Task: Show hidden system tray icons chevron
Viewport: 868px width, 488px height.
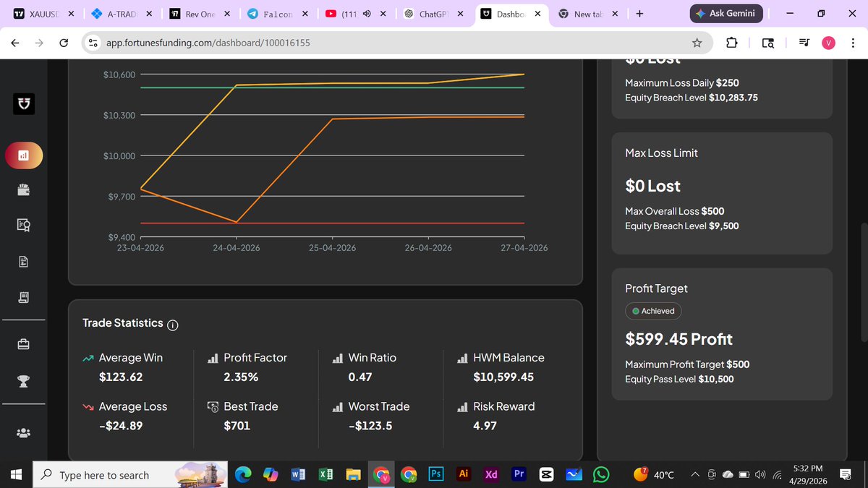Action: [x=695, y=475]
